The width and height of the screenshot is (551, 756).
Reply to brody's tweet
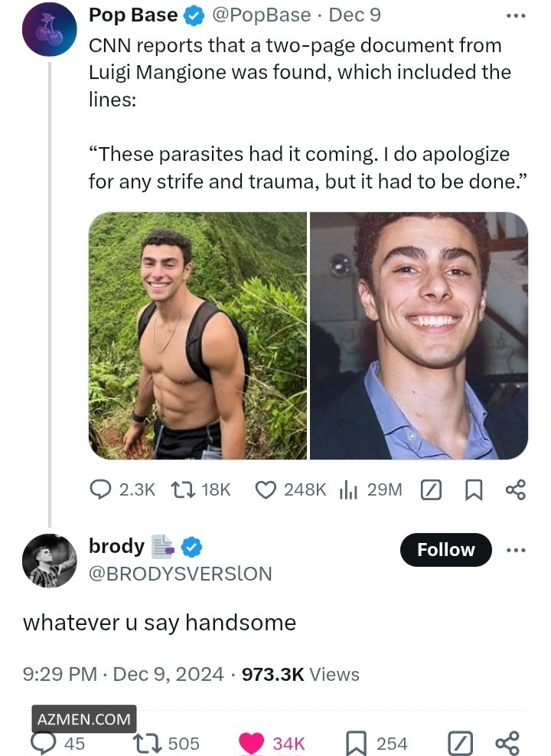44,742
